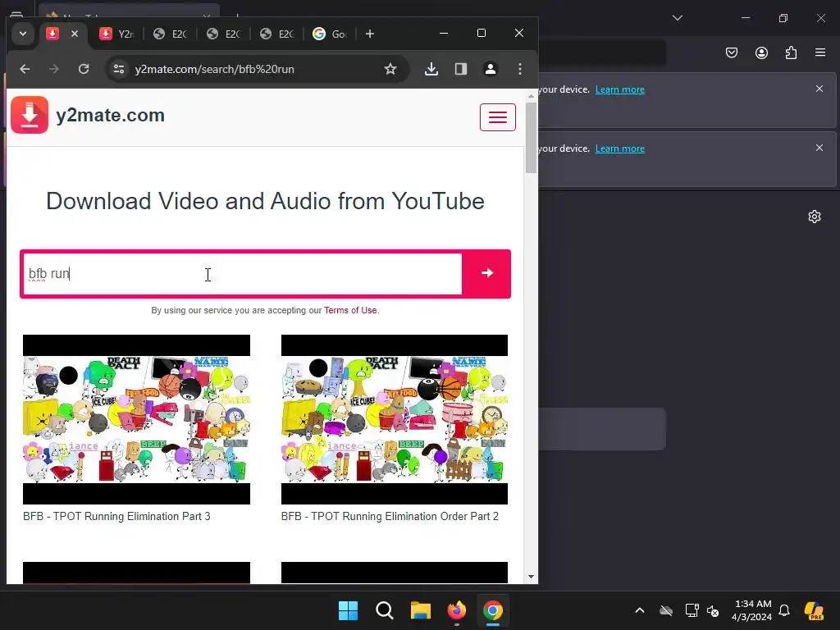Click title 'BFB - TPOT Running Elimination Part 3'

click(116, 517)
